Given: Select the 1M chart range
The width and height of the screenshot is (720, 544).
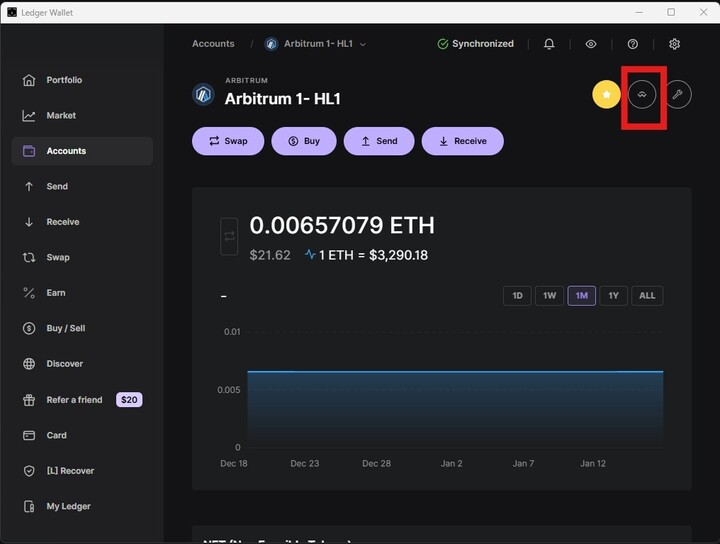Looking at the screenshot, I should click(x=582, y=296).
